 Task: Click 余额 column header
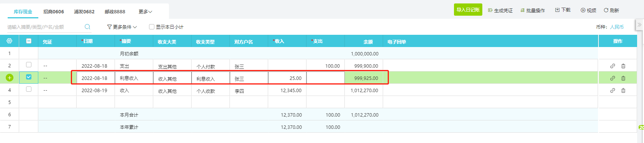[364, 41]
